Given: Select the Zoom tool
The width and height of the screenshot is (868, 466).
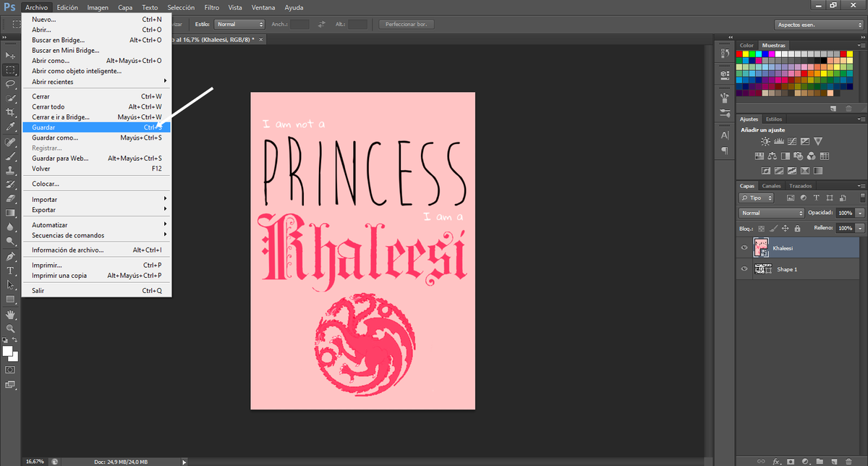Looking at the screenshot, I should click(11, 327).
